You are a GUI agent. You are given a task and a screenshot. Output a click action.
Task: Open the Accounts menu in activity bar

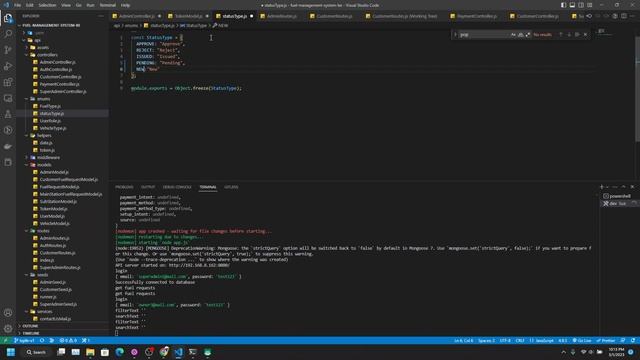pyautogui.click(x=8, y=313)
